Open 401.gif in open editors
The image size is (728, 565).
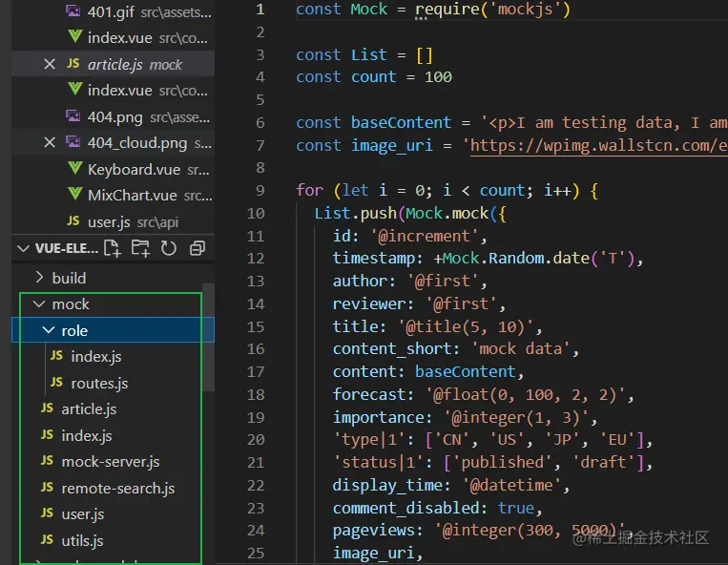113,11
